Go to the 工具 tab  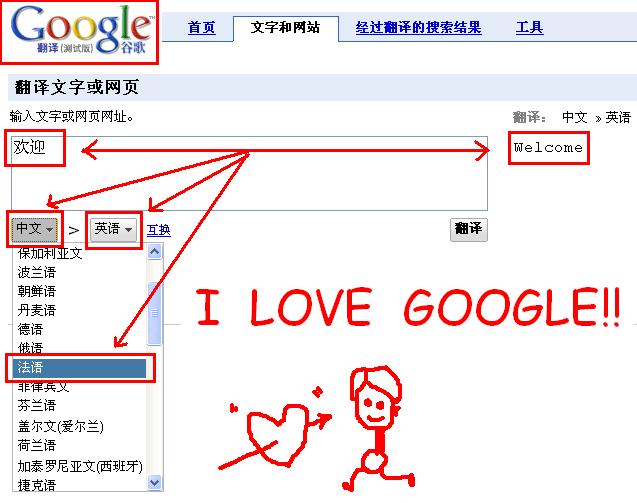[529, 28]
